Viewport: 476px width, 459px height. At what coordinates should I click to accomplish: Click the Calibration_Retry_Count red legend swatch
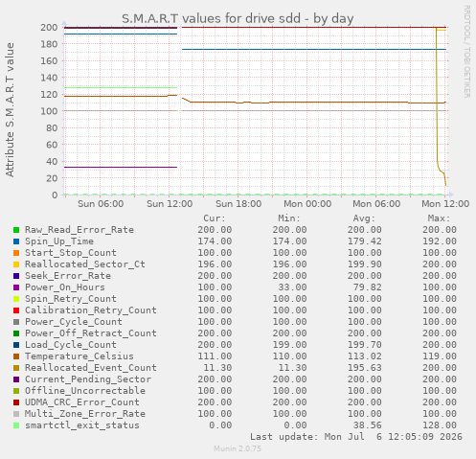pyautogui.click(x=16, y=310)
